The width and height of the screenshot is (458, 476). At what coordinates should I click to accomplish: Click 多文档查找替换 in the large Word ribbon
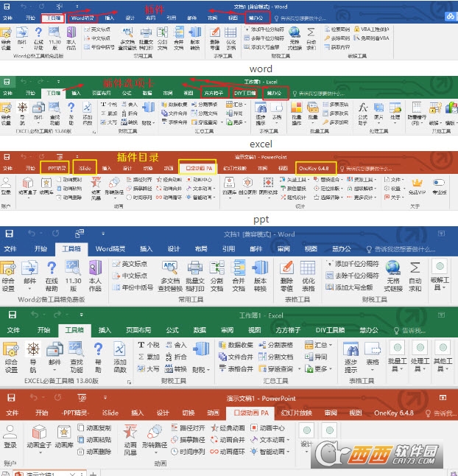tap(169, 276)
